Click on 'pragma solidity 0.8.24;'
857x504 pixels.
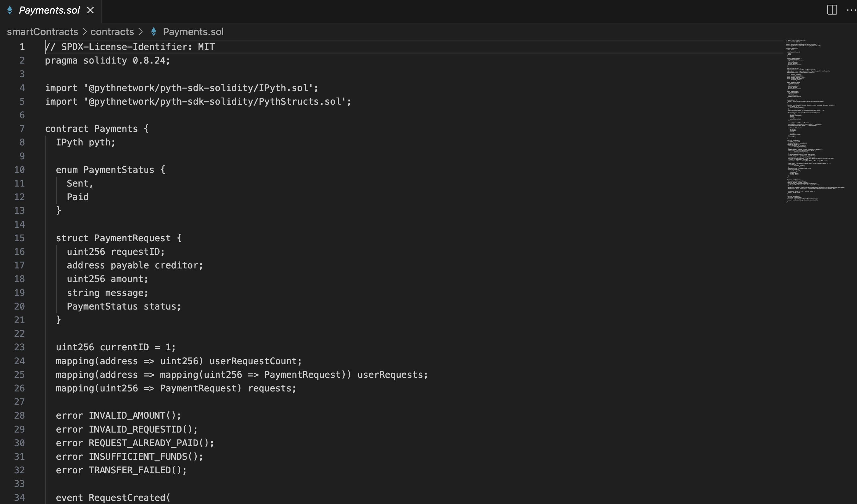click(x=108, y=60)
